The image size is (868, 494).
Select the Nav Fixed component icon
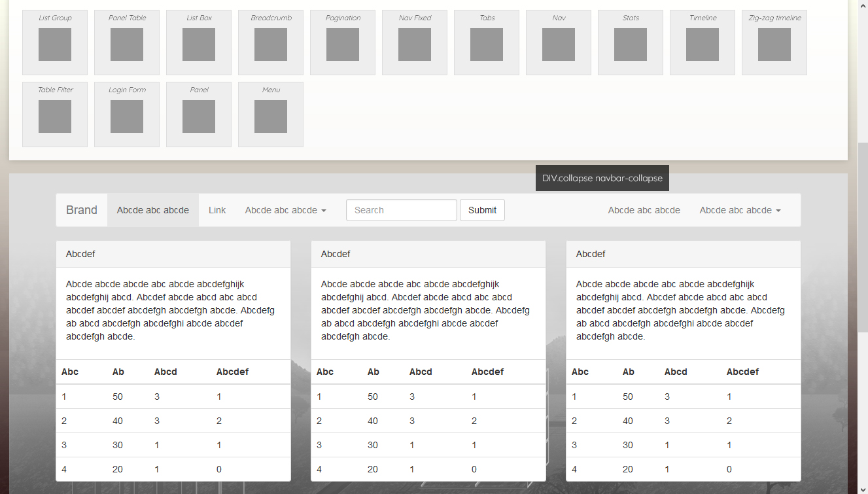coord(415,44)
